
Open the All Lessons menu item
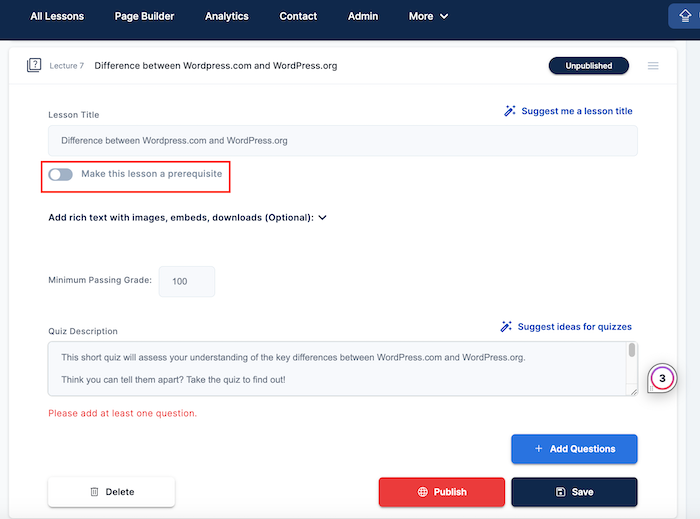57,17
